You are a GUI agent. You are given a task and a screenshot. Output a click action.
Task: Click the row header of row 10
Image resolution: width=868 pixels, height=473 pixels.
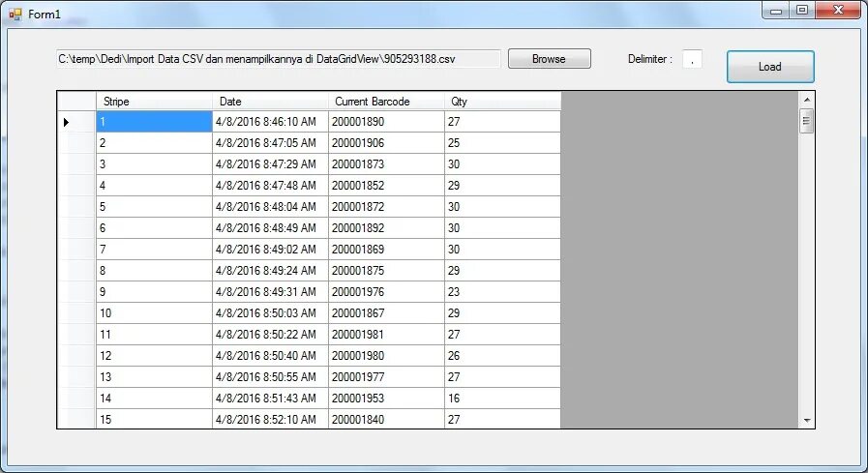(76, 313)
